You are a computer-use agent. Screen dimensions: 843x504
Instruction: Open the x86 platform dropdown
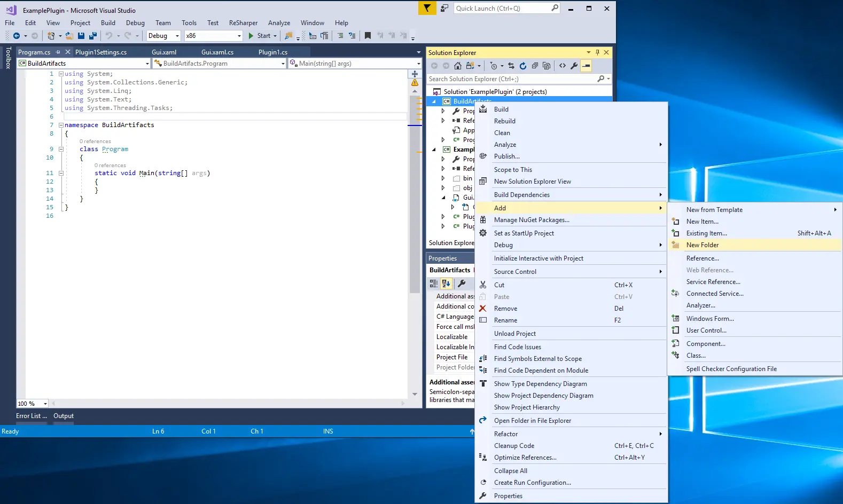(214, 36)
